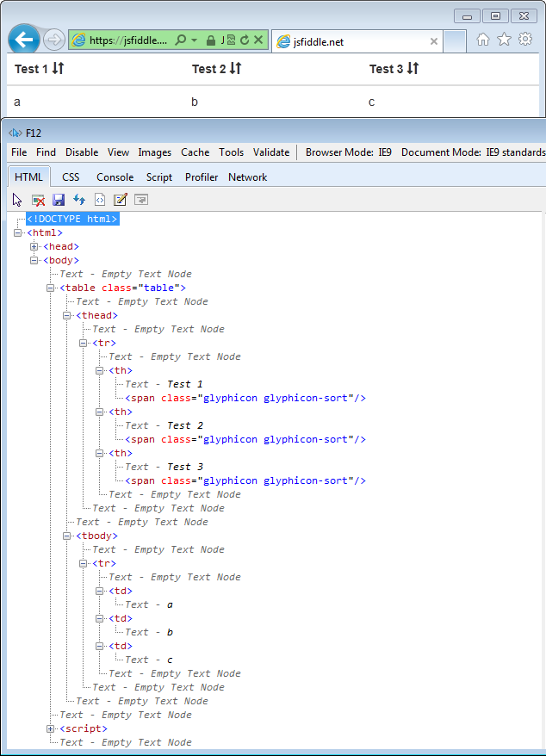Click the Test 1 column header
Screen dimensions: 546x756
pos(31,69)
